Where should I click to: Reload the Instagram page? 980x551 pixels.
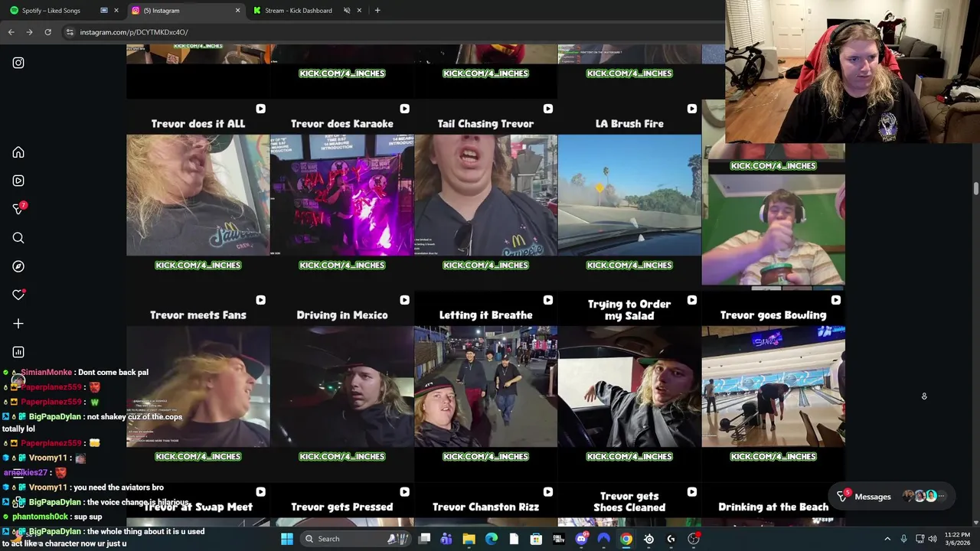point(47,32)
